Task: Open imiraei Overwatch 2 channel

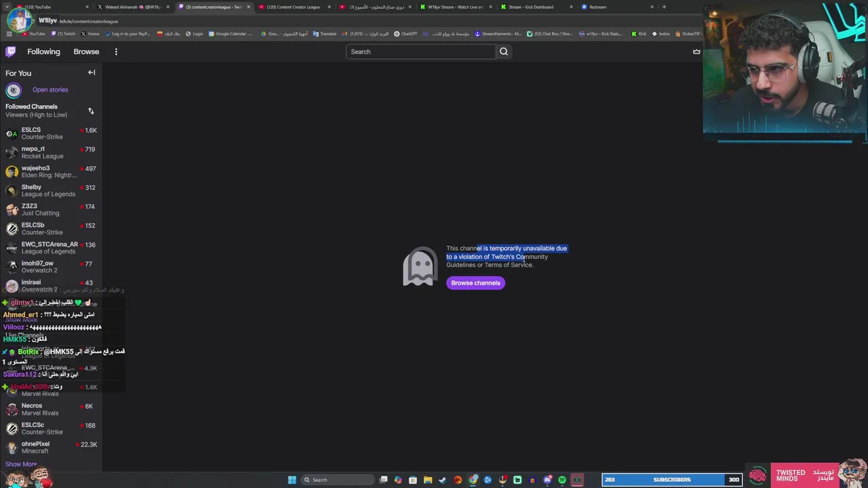Action: point(51,285)
